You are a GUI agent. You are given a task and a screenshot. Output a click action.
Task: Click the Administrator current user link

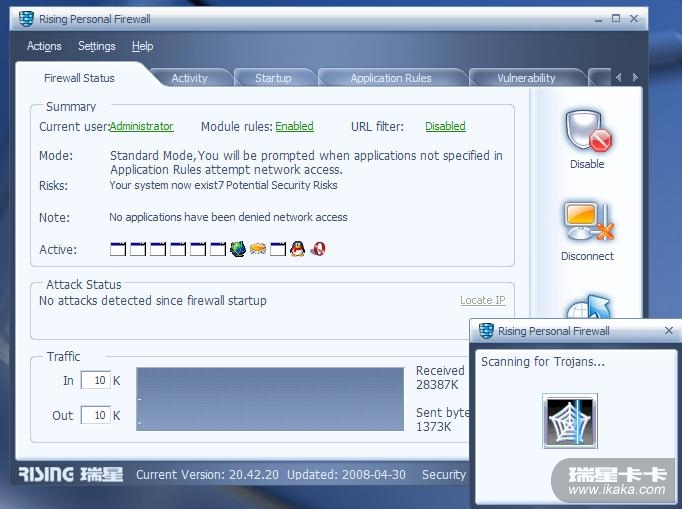click(141, 126)
